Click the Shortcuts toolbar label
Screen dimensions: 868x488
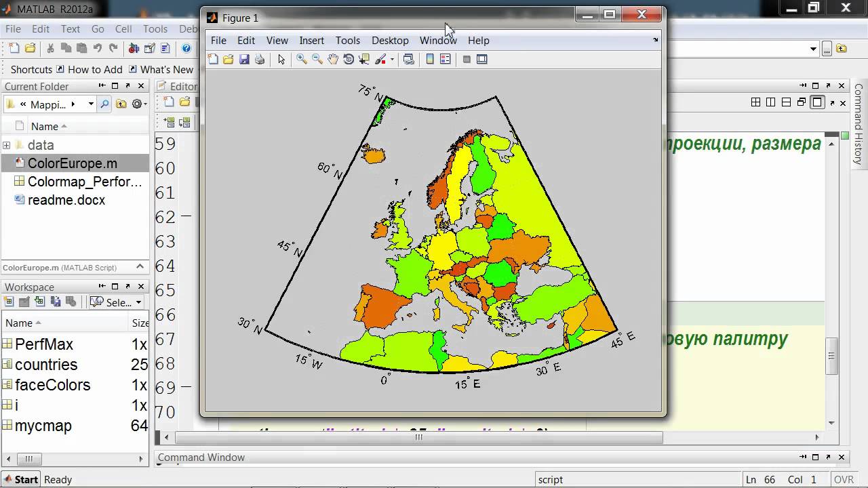click(x=31, y=69)
